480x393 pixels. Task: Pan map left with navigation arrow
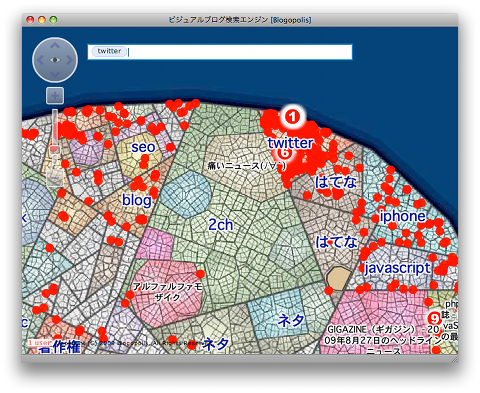click(40, 60)
